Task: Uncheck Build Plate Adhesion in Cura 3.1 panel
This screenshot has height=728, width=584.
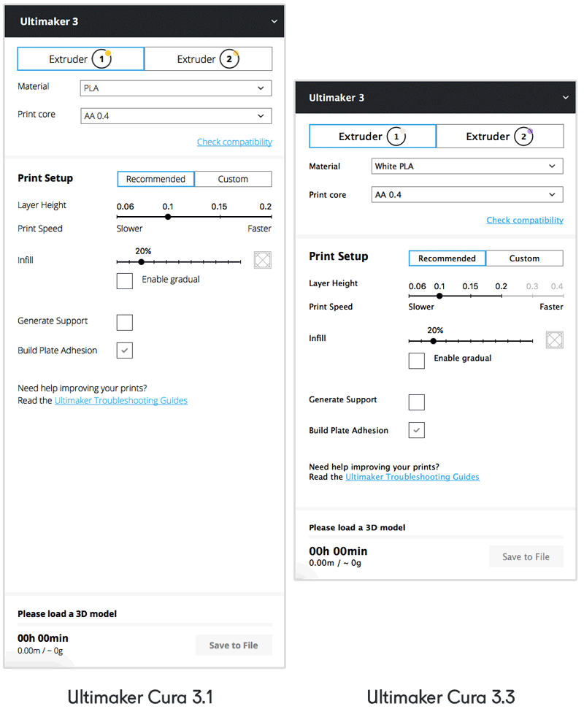Action: [125, 351]
